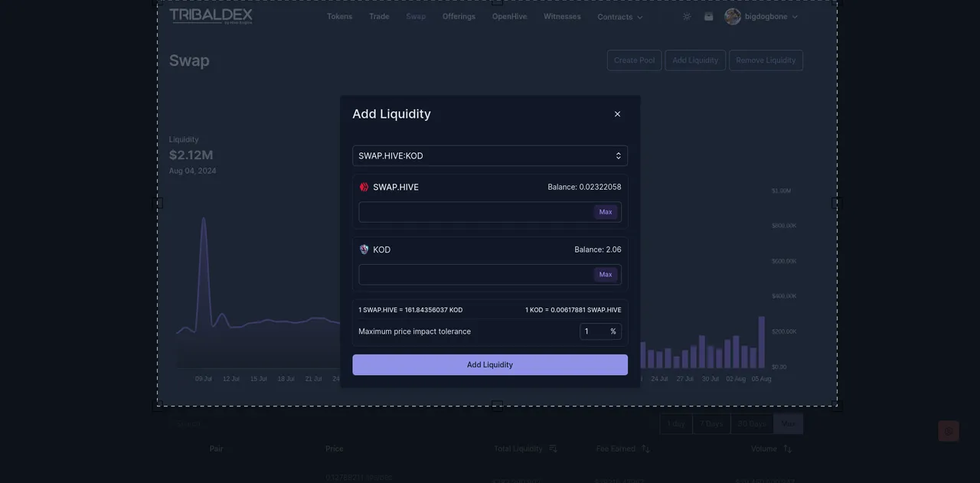Viewport: 980px width, 483px height.
Task: Click the 1 SWAP.HIVE = 161.84356037 KOD rate
Action: [x=410, y=310]
